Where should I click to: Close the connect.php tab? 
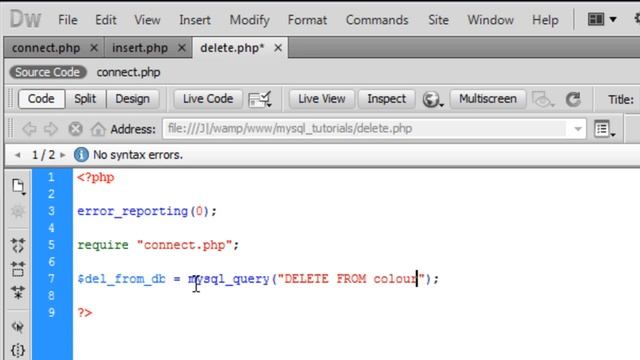pos(94,48)
